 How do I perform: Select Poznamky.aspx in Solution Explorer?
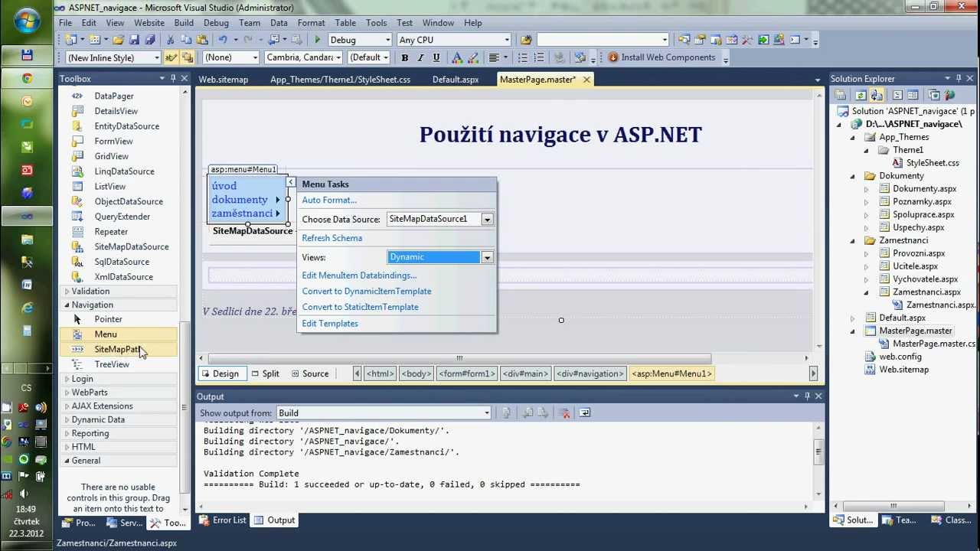(x=922, y=201)
